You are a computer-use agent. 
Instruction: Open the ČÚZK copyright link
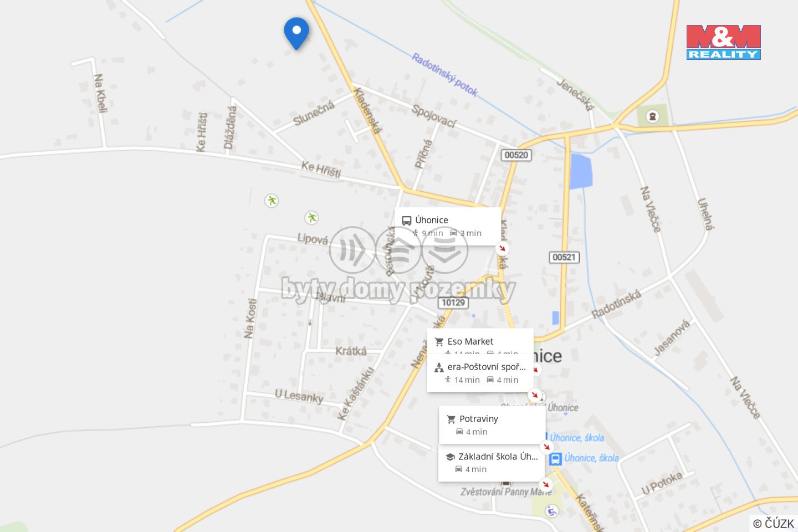(x=774, y=523)
